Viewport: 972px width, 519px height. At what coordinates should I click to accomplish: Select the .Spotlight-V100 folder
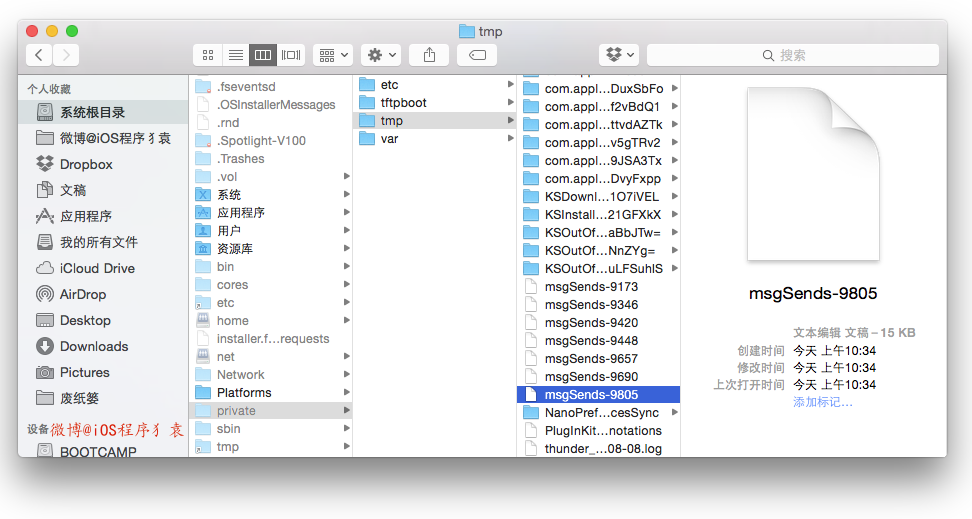271,141
